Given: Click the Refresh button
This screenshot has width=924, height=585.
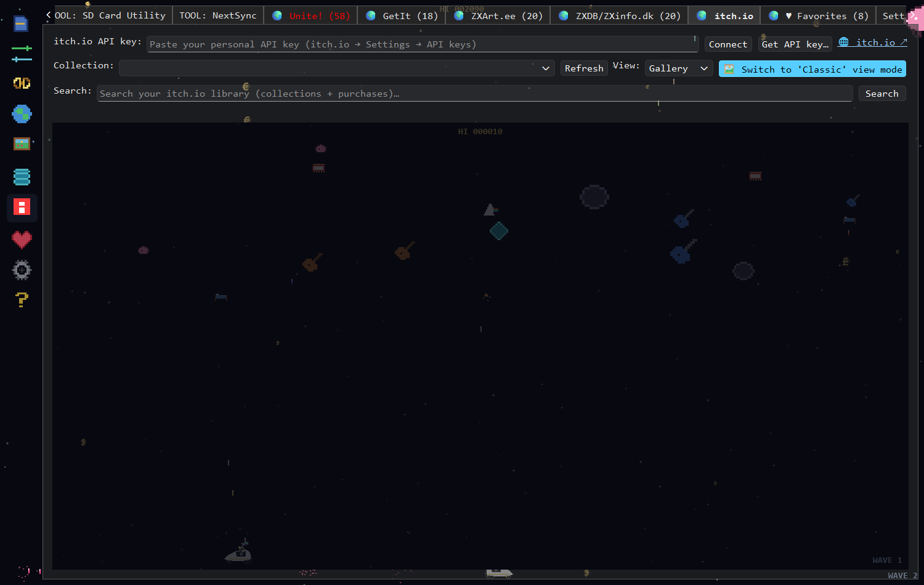Looking at the screenshot, I should coord(584,68).
